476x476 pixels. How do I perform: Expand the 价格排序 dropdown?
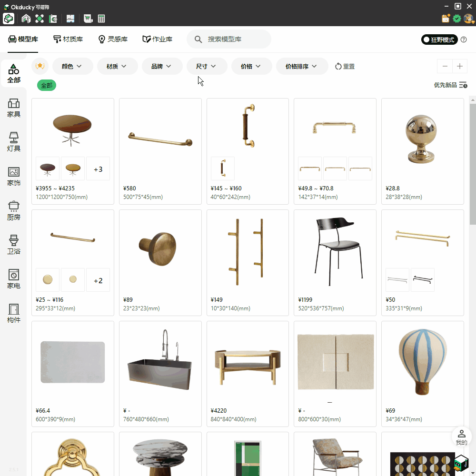pyautogui.click(x=302, y=66)
